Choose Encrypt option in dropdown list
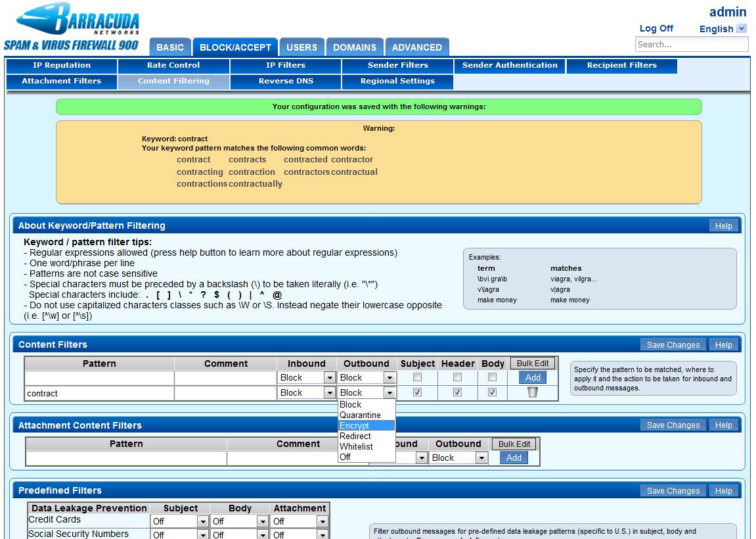 pos(367,425)
